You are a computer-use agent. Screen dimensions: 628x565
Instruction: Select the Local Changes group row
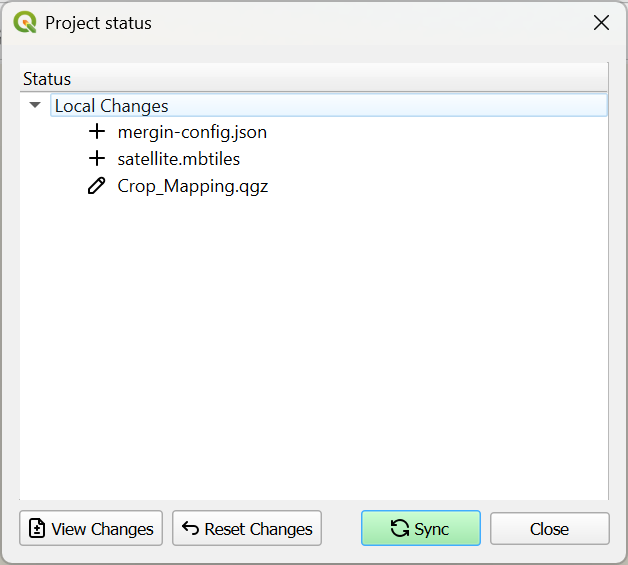pos(111,106)
